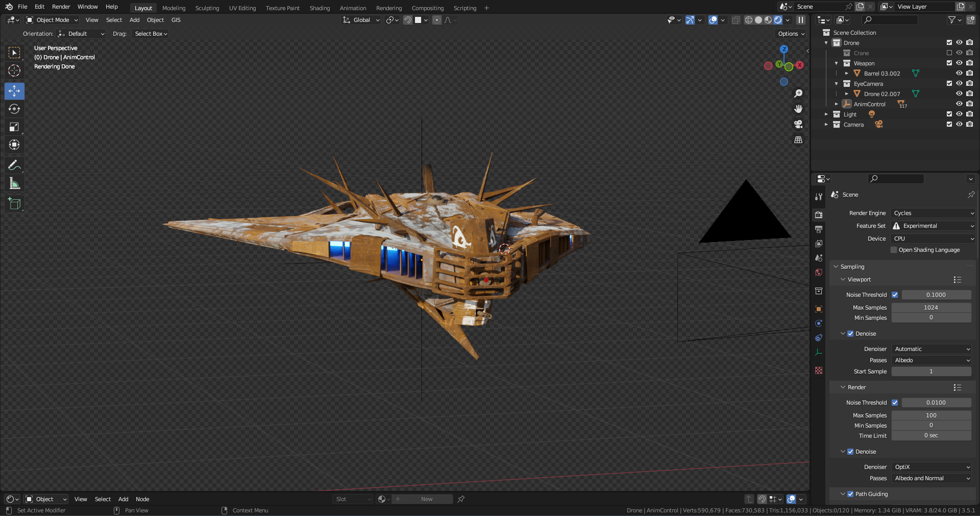Click the Options button in viewport header
This screenshot has height=516, width=980.
coord(791,34)
